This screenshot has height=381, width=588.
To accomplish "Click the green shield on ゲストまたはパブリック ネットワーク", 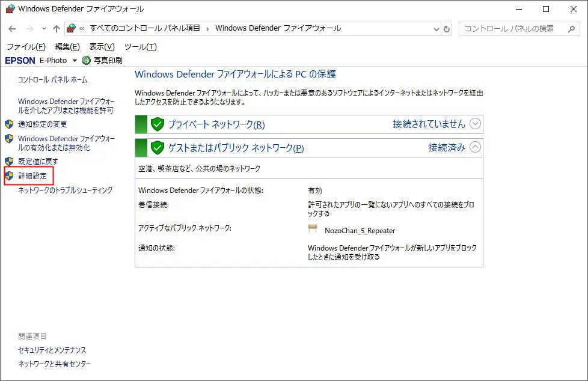I will pyautogui.click(x=158, y=147).
